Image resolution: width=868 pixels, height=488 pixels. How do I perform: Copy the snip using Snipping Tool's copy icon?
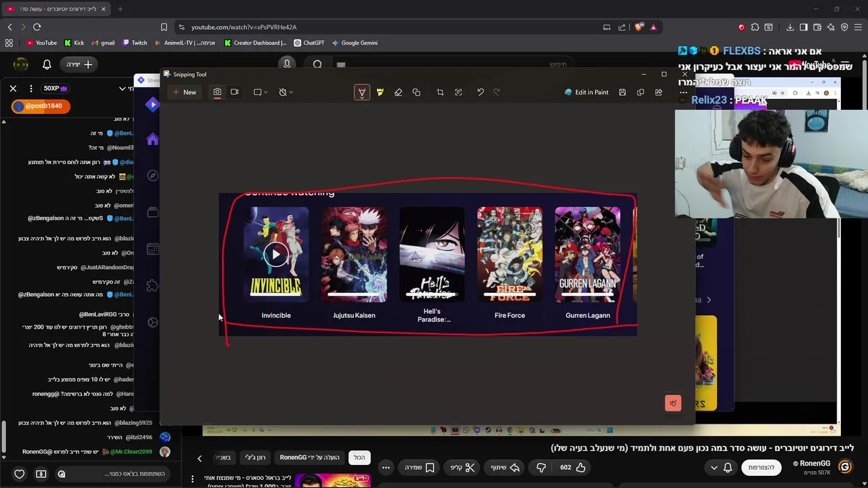click(640, 92)
